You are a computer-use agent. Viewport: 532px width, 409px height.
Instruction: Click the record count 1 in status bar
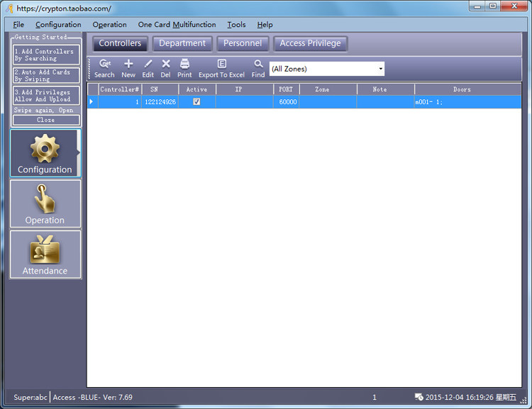tap(375, 397)
